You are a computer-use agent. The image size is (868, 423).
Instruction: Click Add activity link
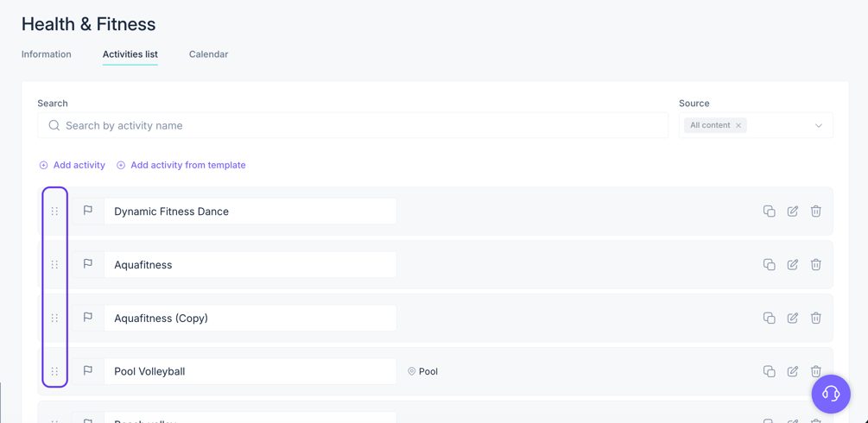72,165
